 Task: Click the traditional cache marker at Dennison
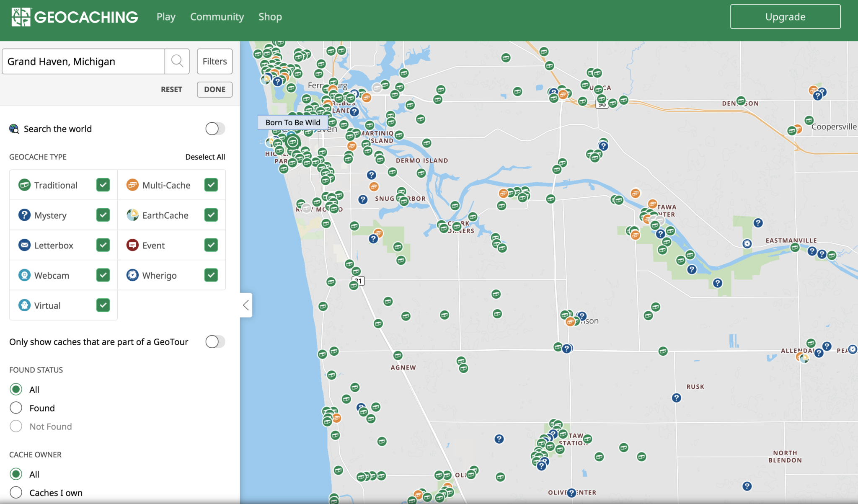(x=741, y=101)
